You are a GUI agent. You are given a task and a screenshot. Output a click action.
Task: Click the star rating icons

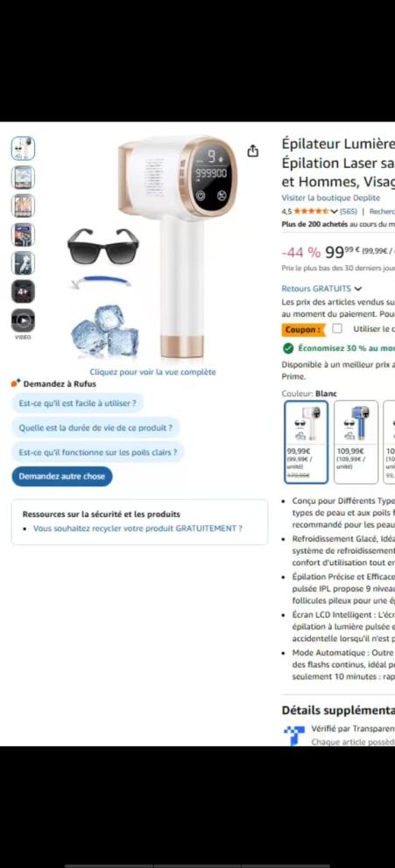coord(310,212)
